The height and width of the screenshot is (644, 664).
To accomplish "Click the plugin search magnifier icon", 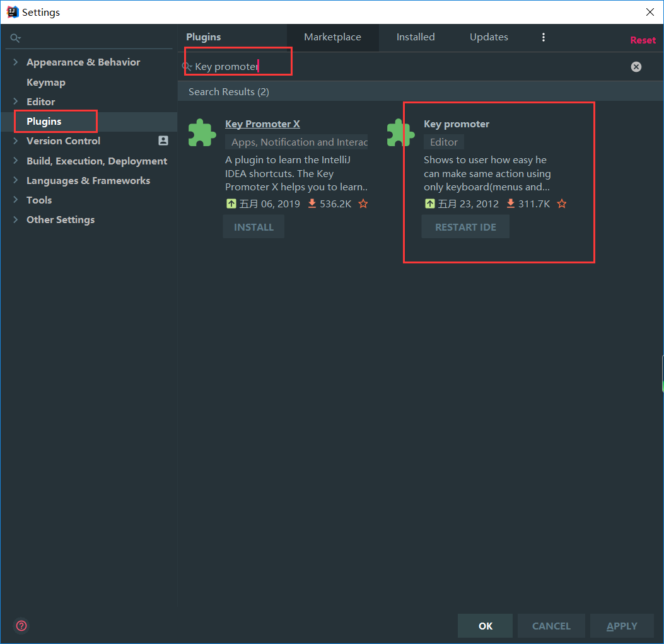I will (187, 66).
